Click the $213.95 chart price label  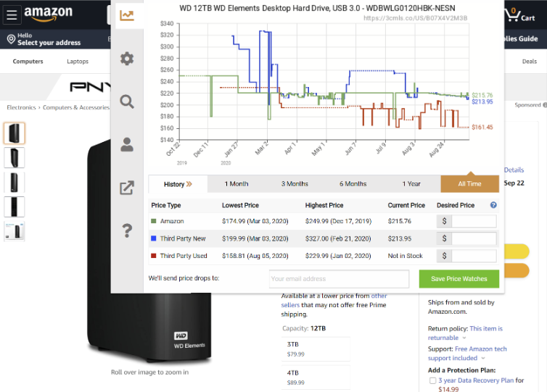click(482, 101)
